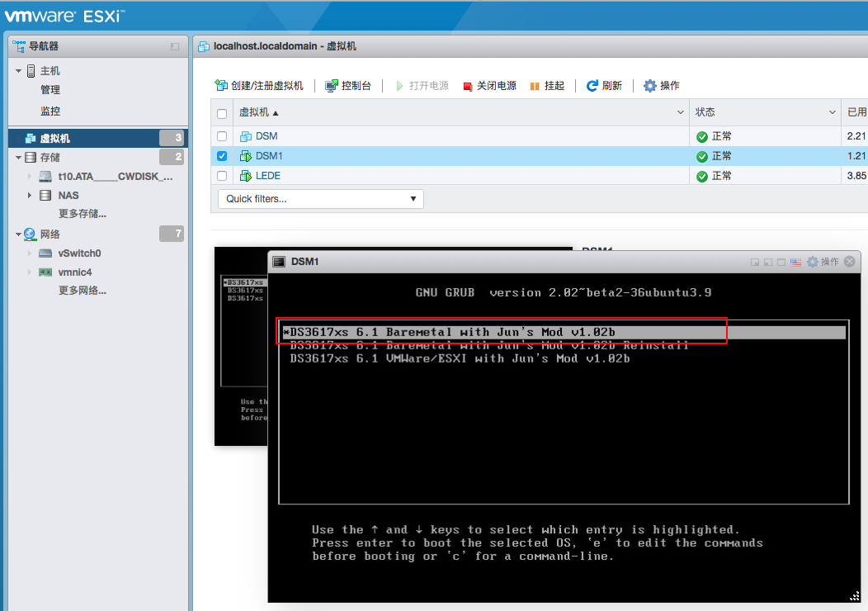Click the green status icon in DSM row

[x=702, y=137]
